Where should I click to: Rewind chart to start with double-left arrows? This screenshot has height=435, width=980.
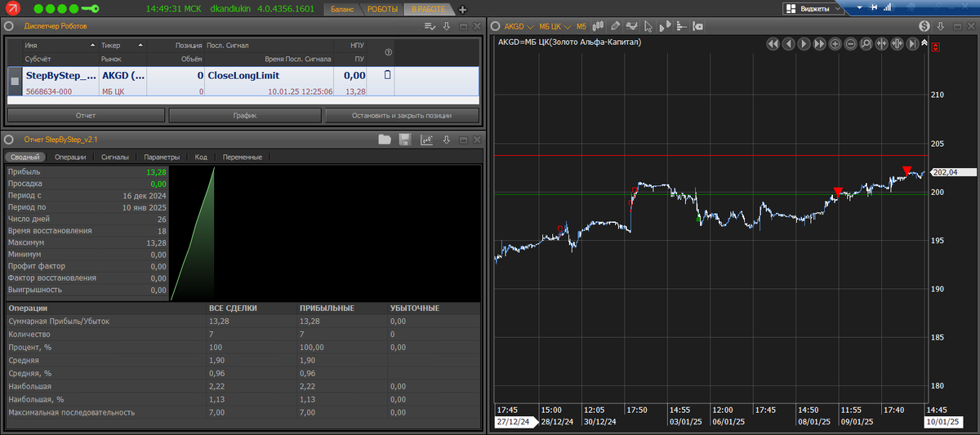tap(773, 44)
